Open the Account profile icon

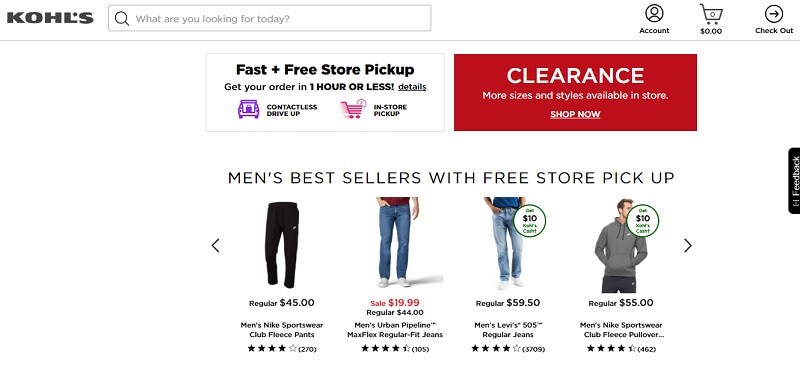654,13
